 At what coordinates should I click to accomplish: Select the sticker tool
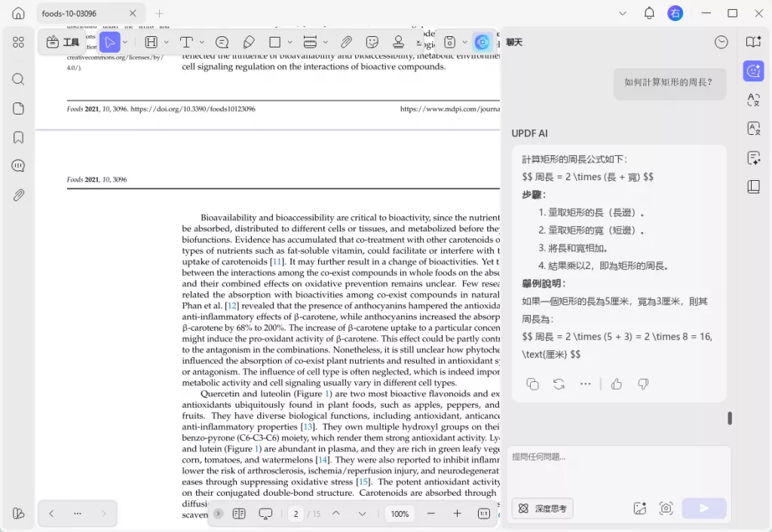[372, 42]
